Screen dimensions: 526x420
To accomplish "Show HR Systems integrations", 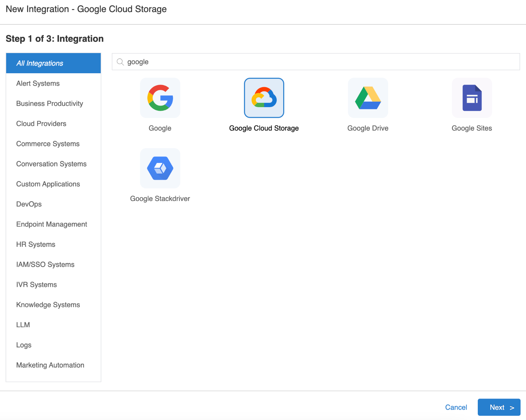I will [x=53, y=245].
